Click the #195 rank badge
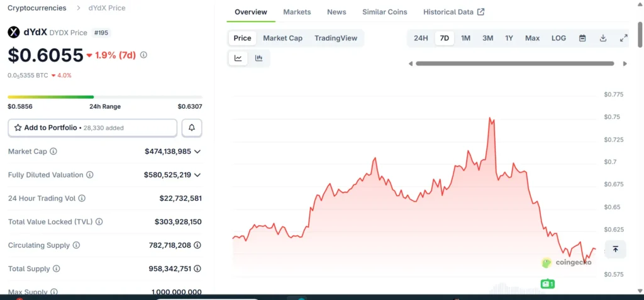 click(101, 33)
